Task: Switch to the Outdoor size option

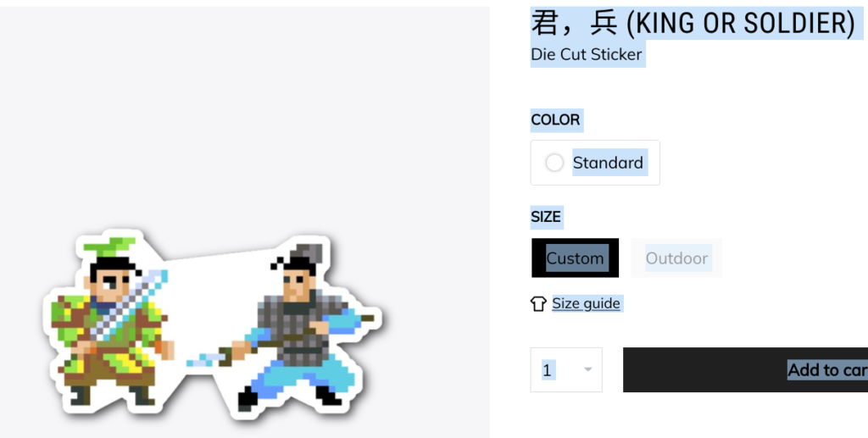Action: coord(676,258)
